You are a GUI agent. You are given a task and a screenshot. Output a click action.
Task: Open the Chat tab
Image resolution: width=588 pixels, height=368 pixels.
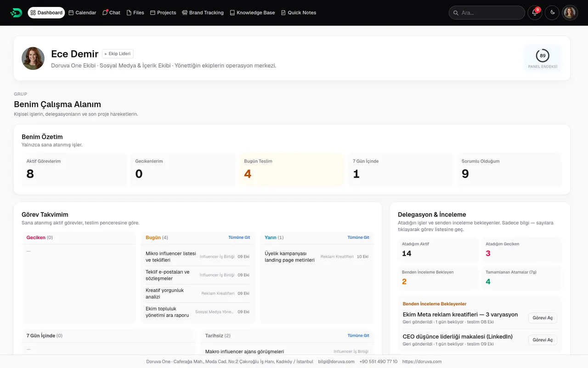click(111, 12)
